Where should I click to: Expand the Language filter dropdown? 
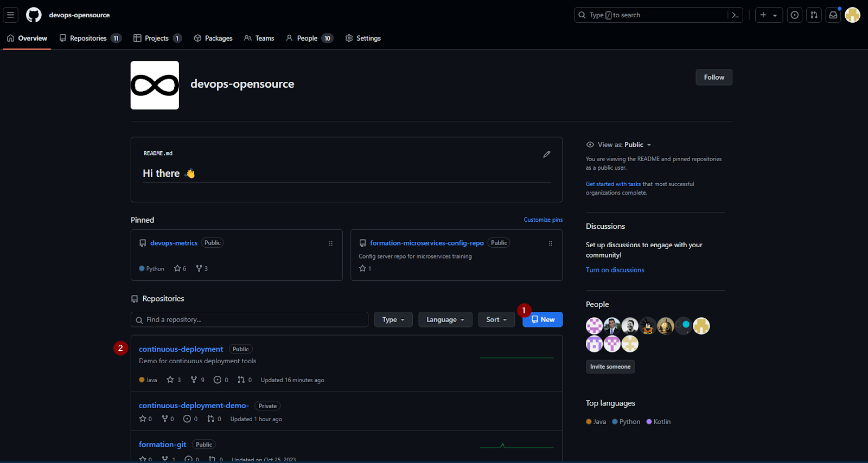pos(445,319)
